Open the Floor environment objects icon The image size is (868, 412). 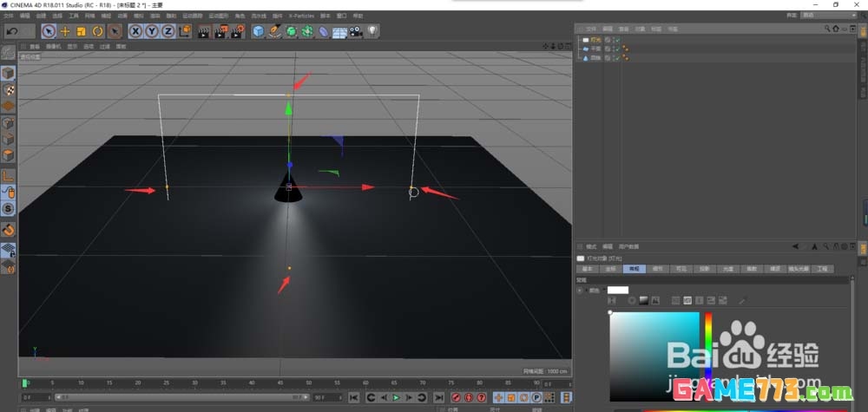click(x=339, y=32)
